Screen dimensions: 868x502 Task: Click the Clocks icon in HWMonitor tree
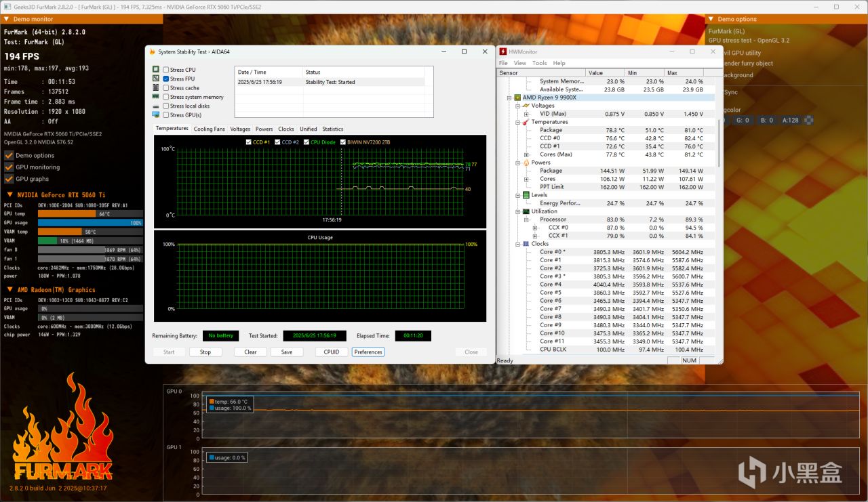[x=526, y=244]
